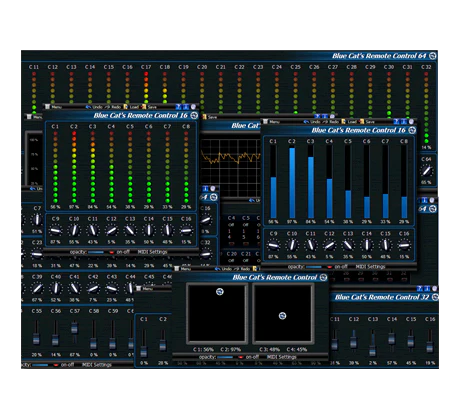Click globe website icon in left Remote Control 16
Image resolution: width=460 pixels, height=416 pixels.
pyautogui.click(x=193, y=107)
